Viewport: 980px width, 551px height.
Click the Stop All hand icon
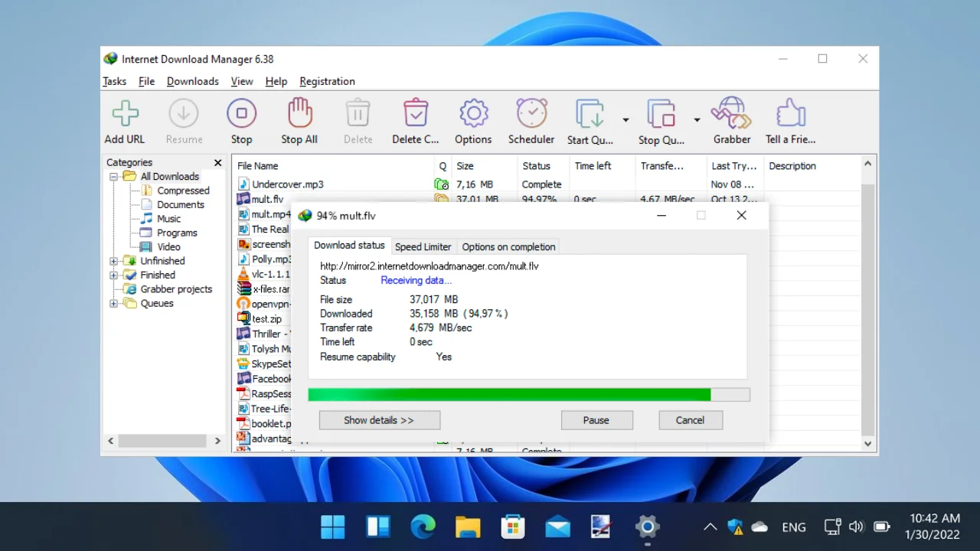(299, 113)
